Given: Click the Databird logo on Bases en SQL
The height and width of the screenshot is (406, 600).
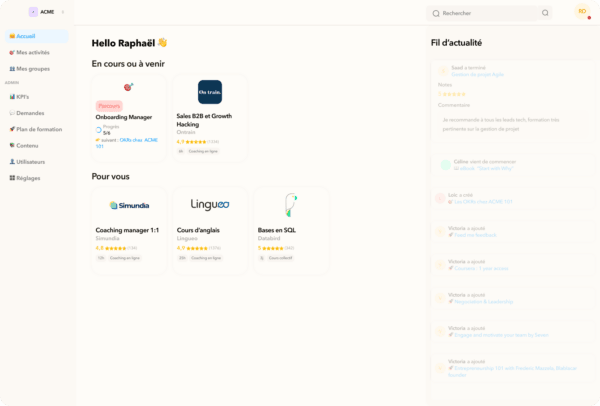Looking at the screenshot, I should (x=290, y=205).
